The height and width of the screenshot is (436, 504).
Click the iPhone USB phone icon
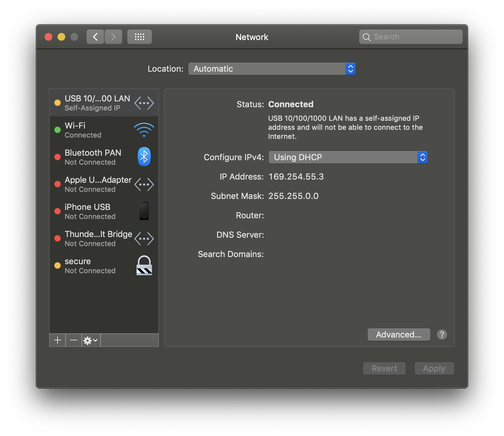[144, 211]
